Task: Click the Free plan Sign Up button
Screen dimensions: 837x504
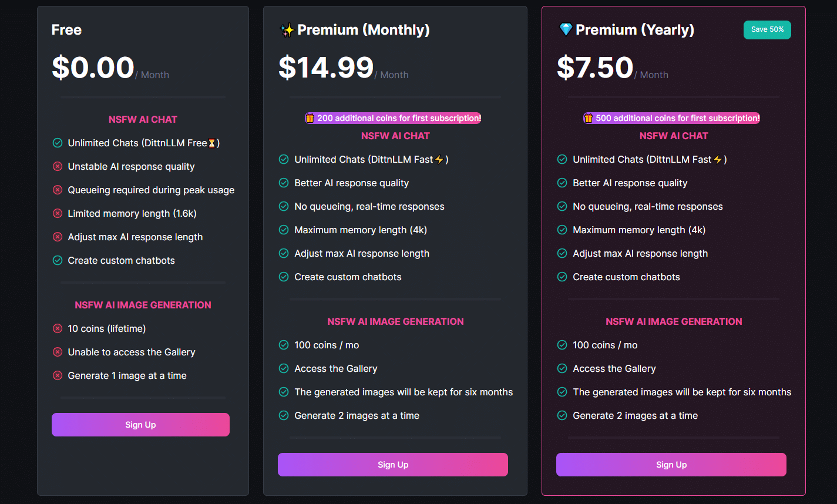Action: tap(140, 425)
